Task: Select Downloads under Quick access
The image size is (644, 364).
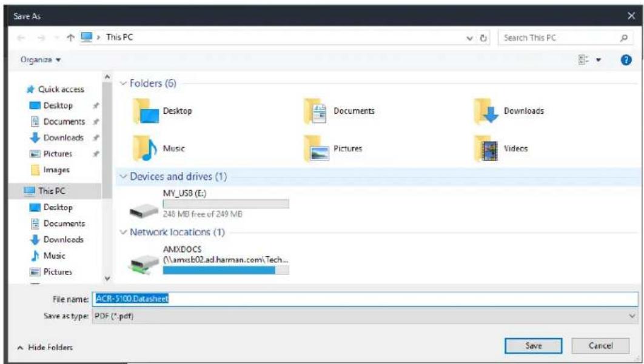Action: point(57,137)
